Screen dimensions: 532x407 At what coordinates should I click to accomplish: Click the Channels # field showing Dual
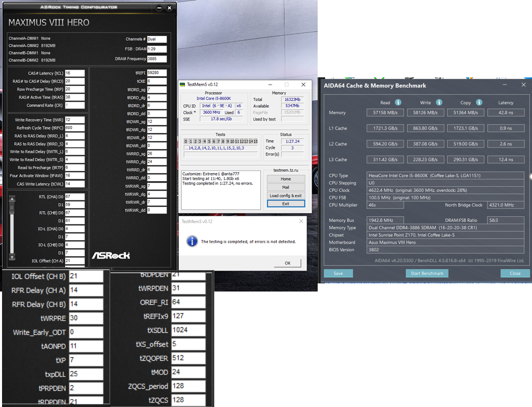click(157, 39)
